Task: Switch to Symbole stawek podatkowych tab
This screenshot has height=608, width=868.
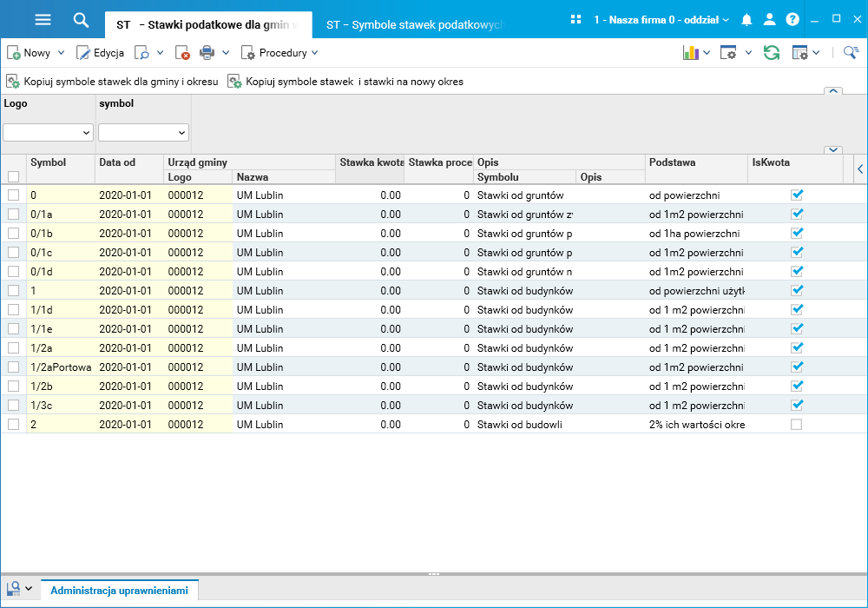Action: coord(414,24)
